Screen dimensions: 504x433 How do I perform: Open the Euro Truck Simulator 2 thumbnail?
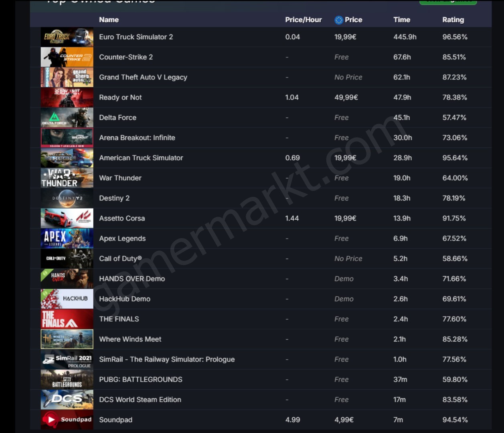tap(67, 37)
